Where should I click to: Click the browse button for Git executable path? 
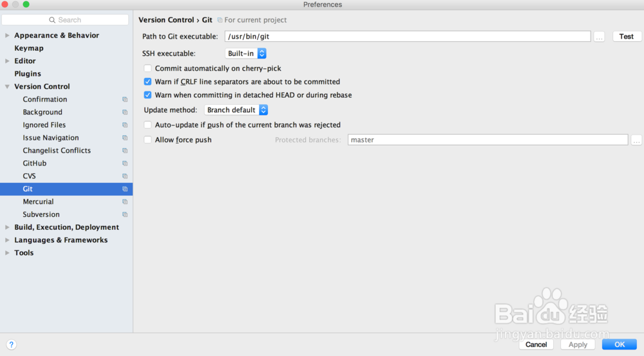tap(600, 37)
